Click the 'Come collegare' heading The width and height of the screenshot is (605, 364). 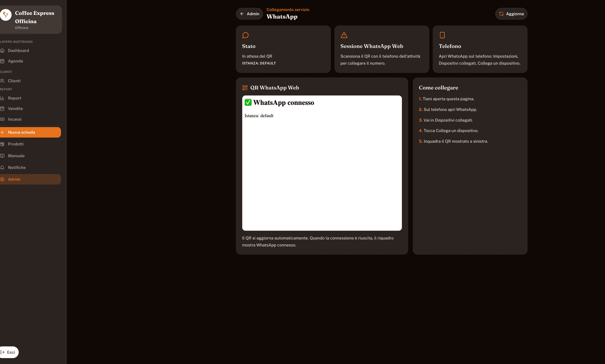(x=438, y=88)
